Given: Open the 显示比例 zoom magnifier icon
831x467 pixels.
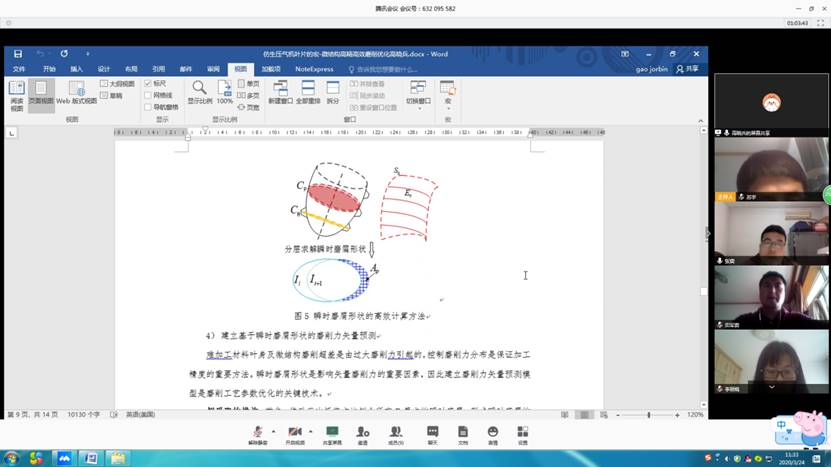Looking at the screenshot, I should pyautogui.click(x=199, y=88).
